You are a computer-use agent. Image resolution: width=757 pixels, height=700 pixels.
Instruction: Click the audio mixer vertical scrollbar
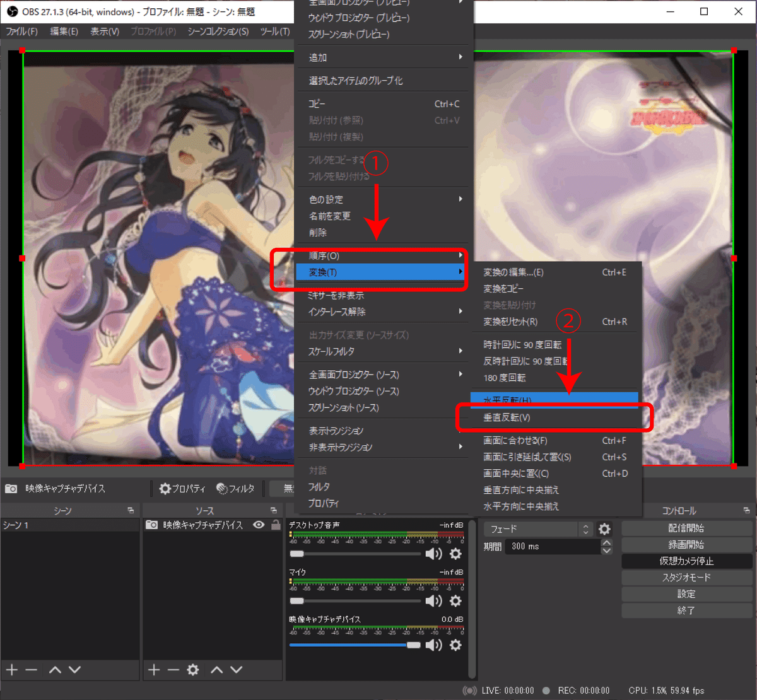tap(471, 599)
